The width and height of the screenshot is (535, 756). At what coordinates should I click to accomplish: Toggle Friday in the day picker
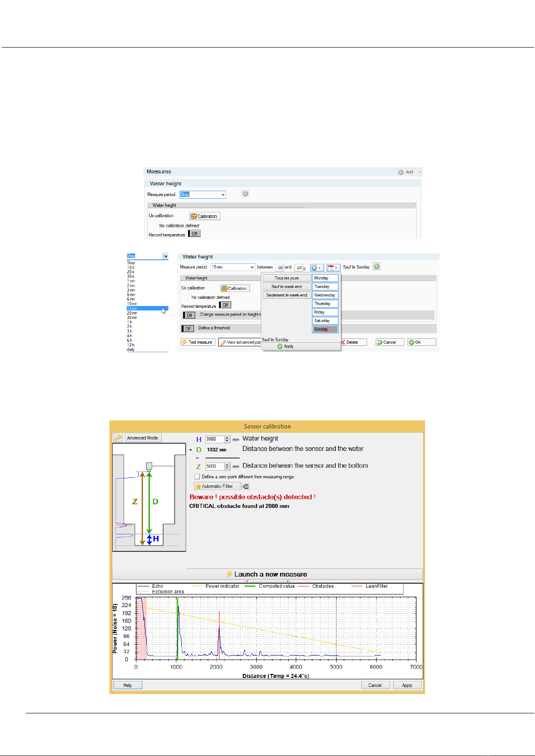[325, 312]
